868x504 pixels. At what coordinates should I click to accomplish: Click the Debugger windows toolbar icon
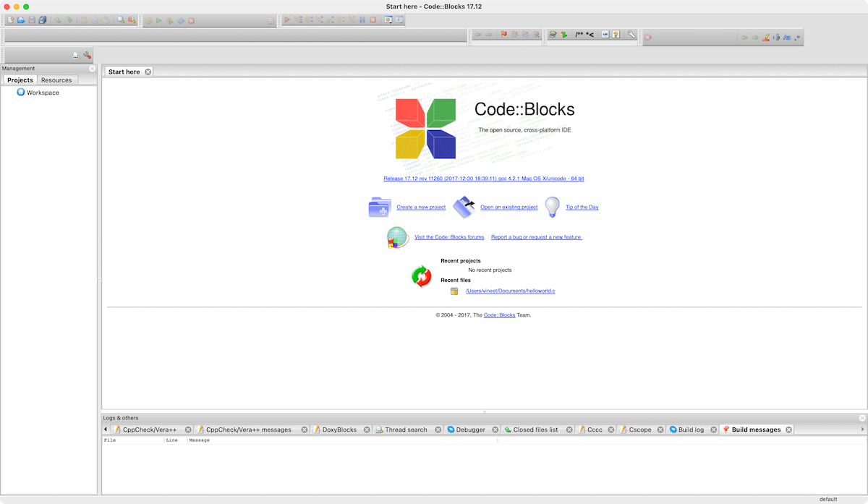tap(388, 20)
